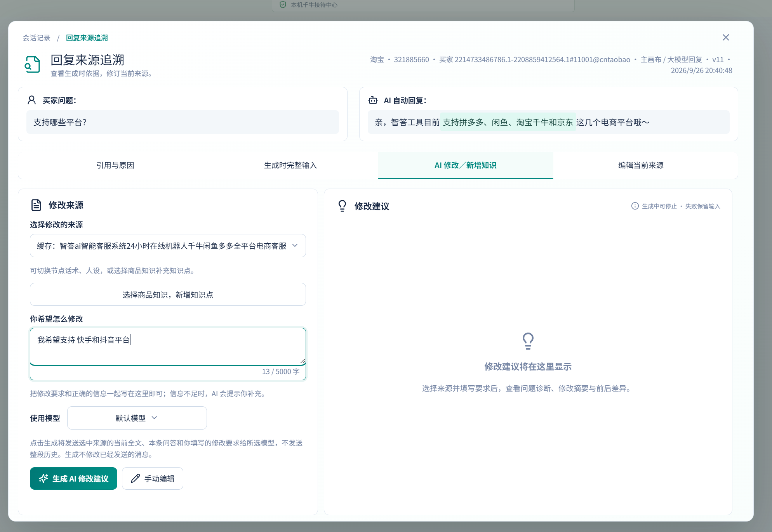Screen dimensions: 772x532
Task: Close the reply source tracing dialog
Action: 725,37
